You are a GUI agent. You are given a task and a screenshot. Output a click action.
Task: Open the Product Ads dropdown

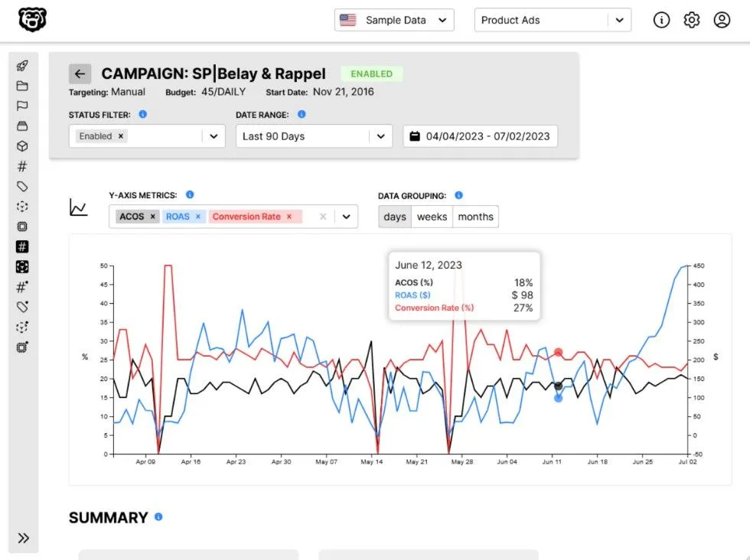coord(553,20)
